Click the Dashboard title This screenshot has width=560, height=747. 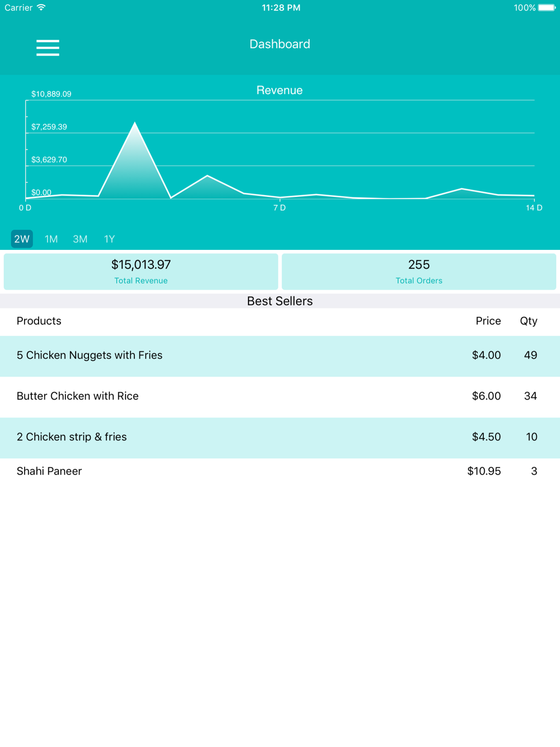(x=279, y=44)
